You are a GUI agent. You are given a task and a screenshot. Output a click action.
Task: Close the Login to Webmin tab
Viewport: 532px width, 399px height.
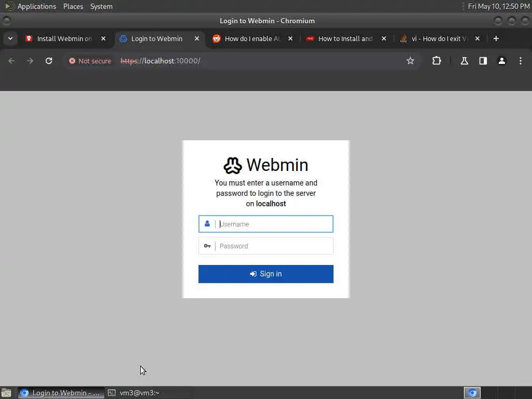pos(197,38)
